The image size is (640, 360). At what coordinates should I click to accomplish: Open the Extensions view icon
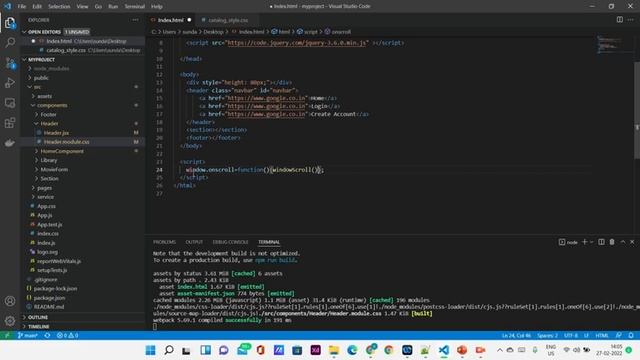point(10,123)
